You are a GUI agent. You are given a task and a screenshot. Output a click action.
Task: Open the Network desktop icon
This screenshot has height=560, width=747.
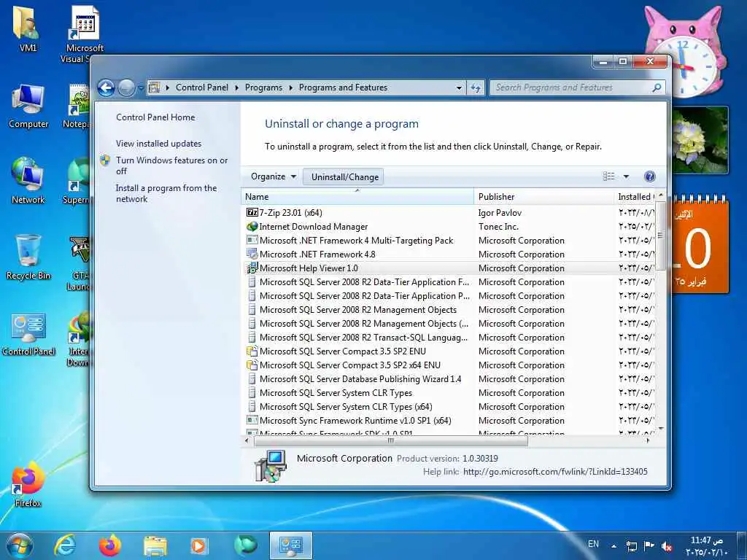click(28, 181)
